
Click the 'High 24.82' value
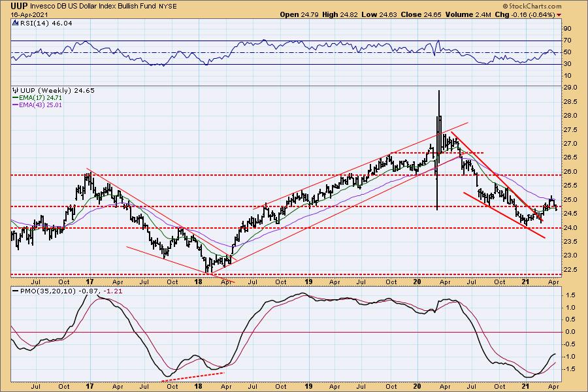coord(340,14)
